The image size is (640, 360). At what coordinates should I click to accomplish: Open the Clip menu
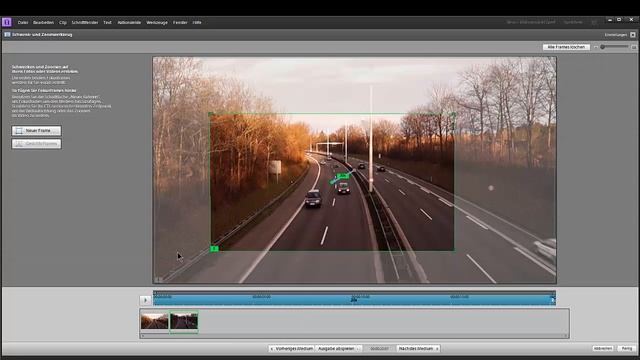point(63,22)
